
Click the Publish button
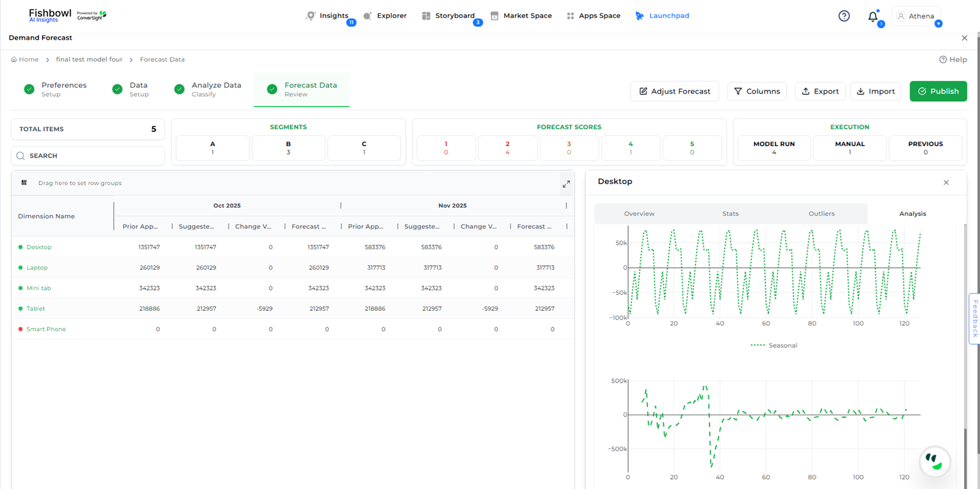[938, 92]
